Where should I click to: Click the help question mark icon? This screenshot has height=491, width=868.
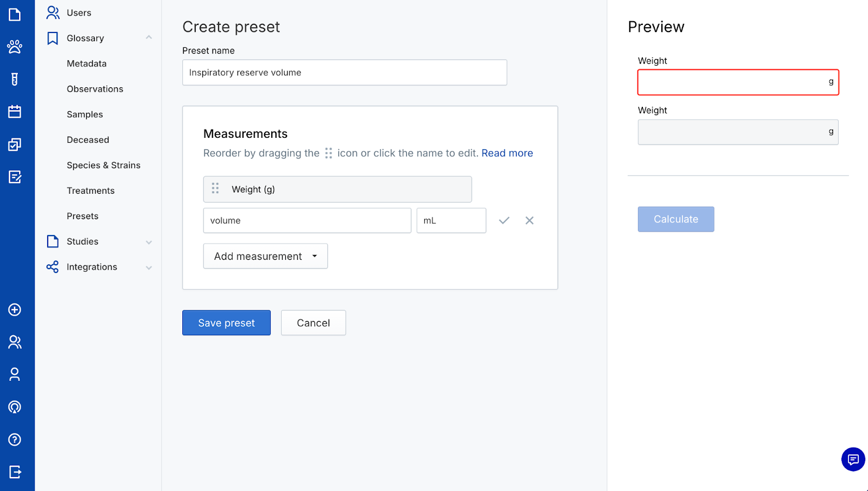(15, 439)
